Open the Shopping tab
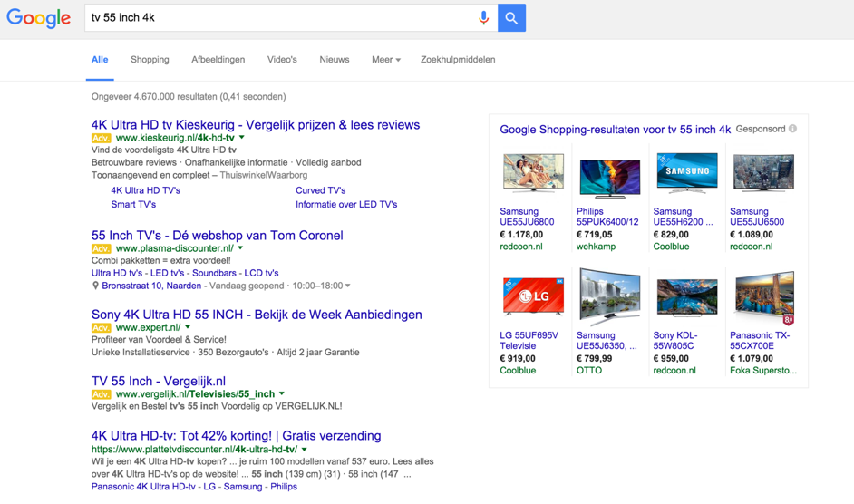Viewport: 854px width, 504px height. [x=150, y=60]
